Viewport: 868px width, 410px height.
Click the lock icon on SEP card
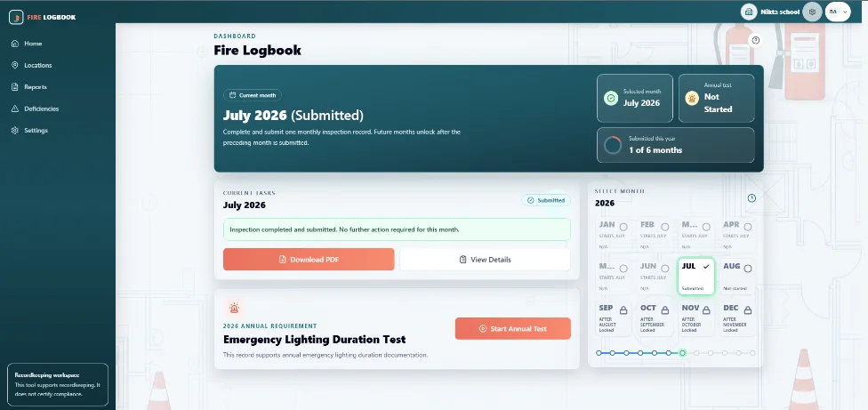point(624,310)
